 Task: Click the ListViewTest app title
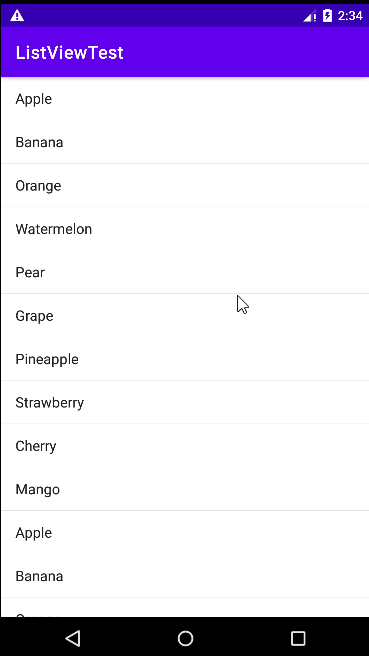(69, 53)
